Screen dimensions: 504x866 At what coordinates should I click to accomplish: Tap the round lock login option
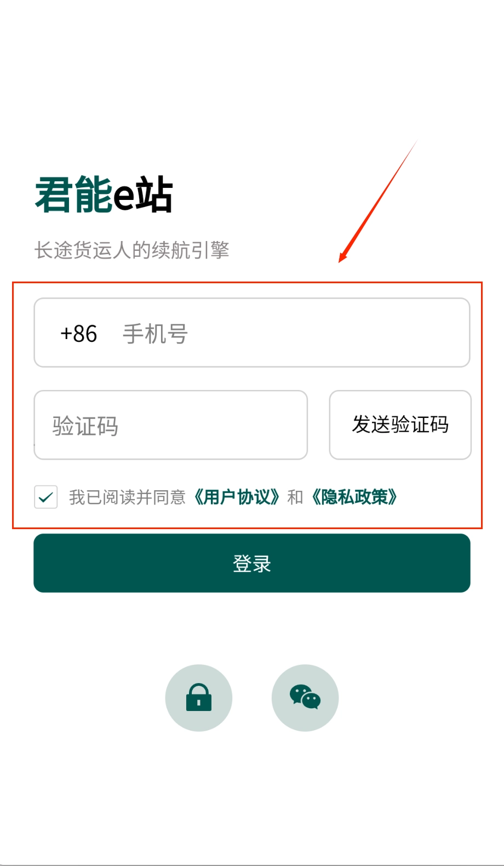(x=198, y=697)
